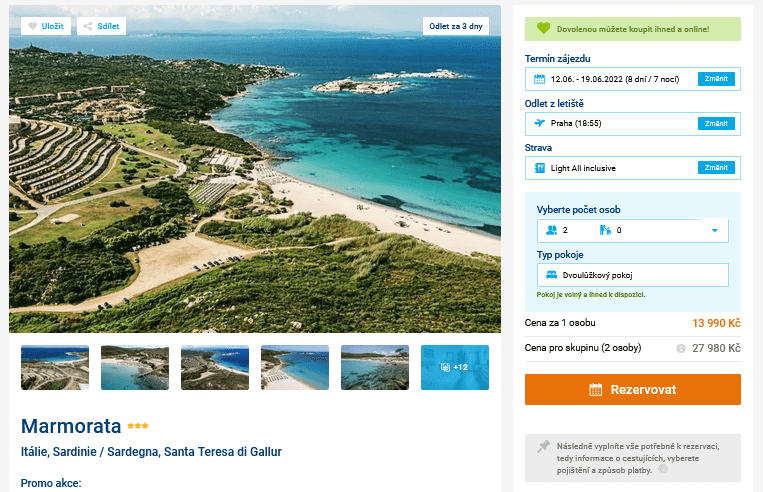Screen dimensions: 763x492
Task: Click the heart icon on Uložit
Action: click(x=32, y=26)
